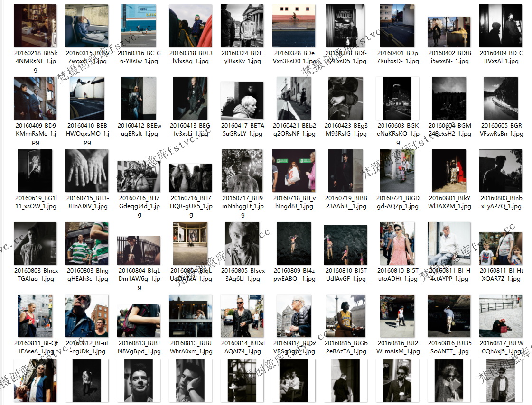
Task: Select thumbnail 20160813_BJBJN8VgBpd_1.jpg
Action: tap(139, 321)
